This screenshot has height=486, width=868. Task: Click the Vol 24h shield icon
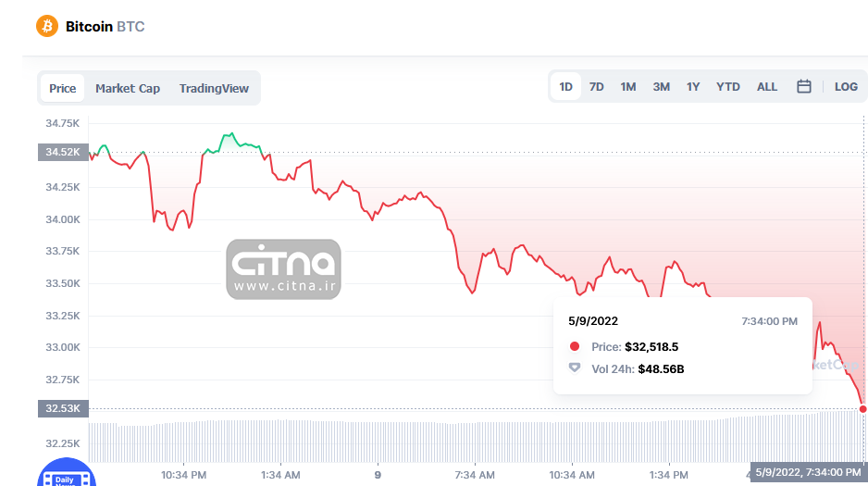575,368
